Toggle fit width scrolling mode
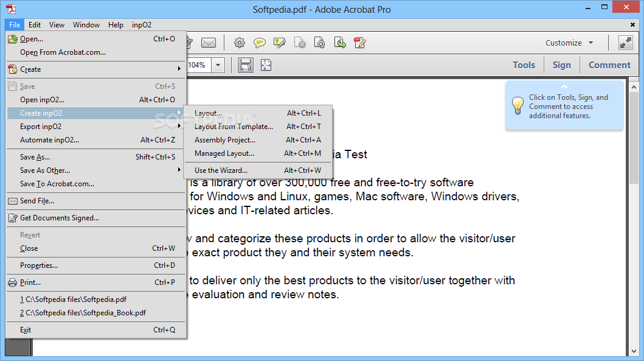644x361 pixels. pyautogui.click(x=245, y=65)
